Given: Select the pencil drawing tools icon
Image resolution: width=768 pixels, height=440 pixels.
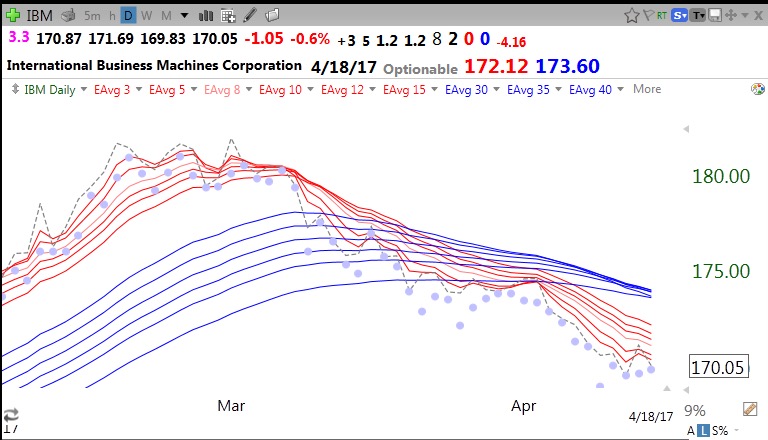Looking at the screenshot, I should 250,15.
